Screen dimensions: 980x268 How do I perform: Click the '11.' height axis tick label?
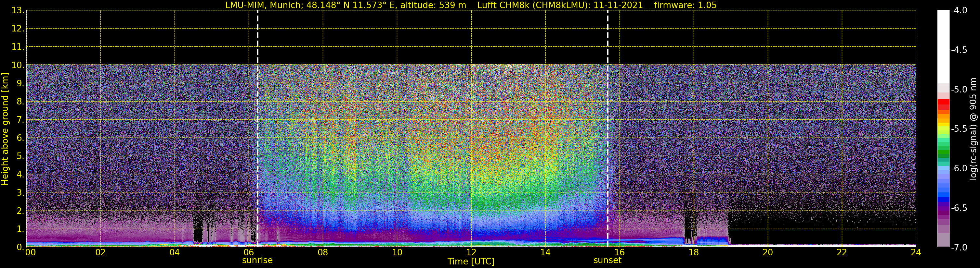pos(18,47)
